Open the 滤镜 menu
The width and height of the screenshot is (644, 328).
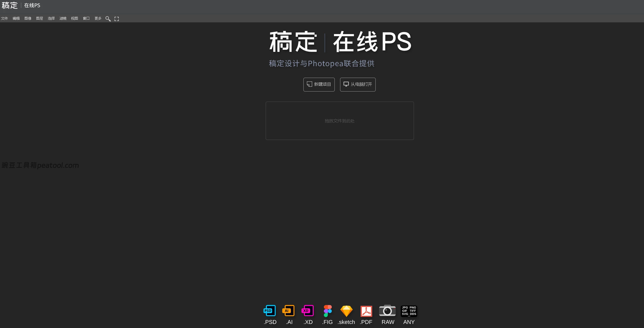(63, 18)
